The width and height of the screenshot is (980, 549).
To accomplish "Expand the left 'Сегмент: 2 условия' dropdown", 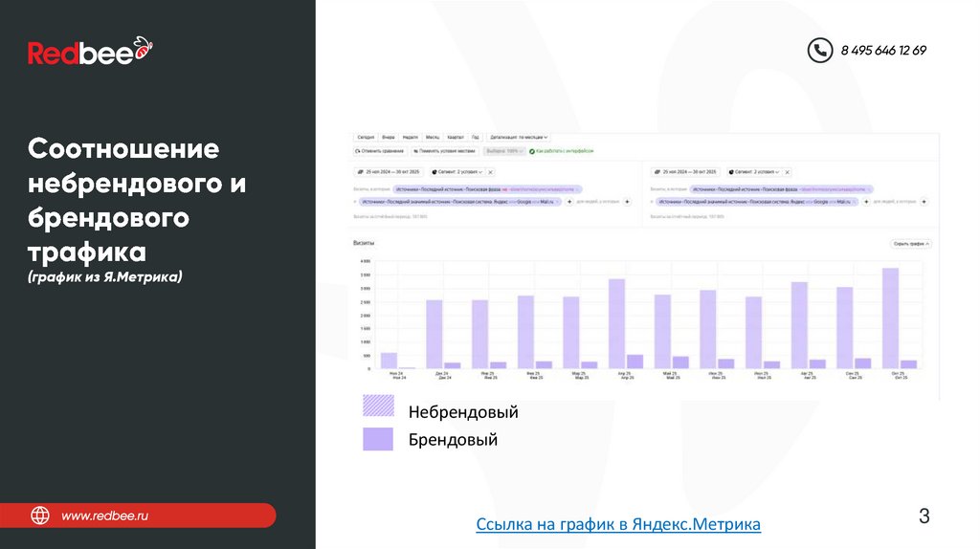I will pyautogui.click(x=457, y=172).
